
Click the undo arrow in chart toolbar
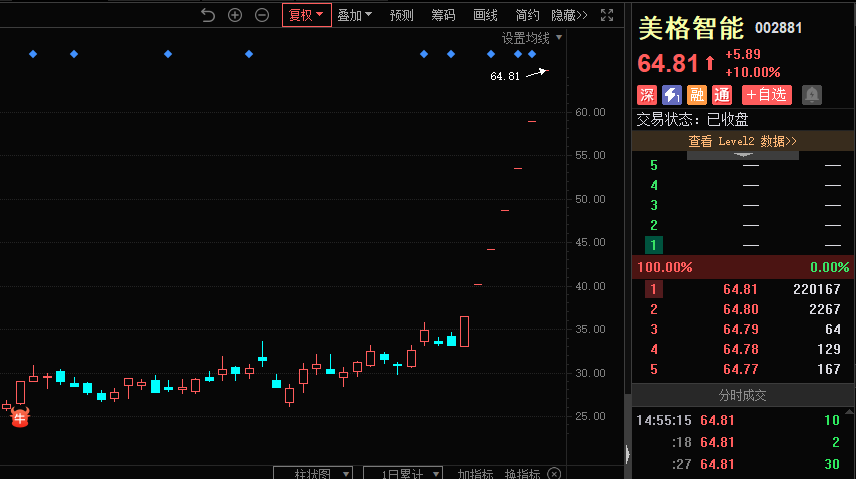(208, 15)
